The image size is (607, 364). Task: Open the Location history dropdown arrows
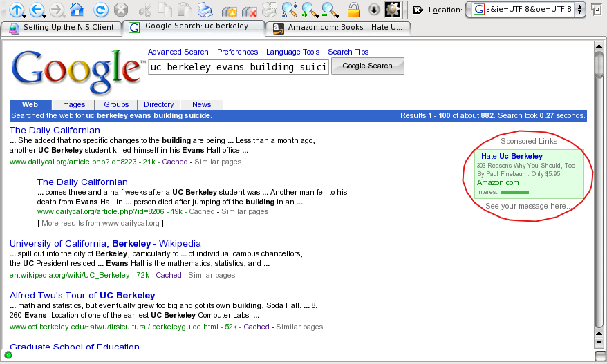(579, 9)
